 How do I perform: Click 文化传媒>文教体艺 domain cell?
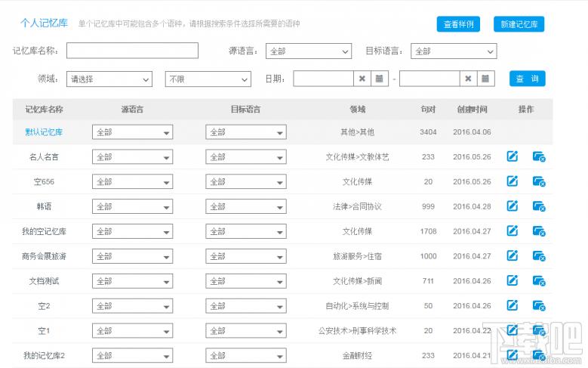tap(357, 157)
